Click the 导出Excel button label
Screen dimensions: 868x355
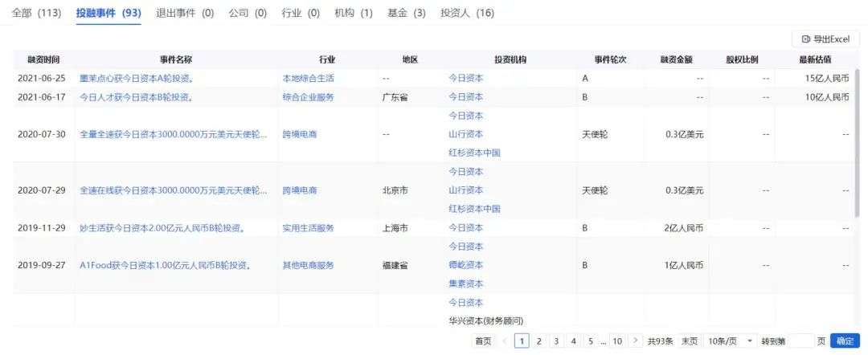click(x=831, y=39)
